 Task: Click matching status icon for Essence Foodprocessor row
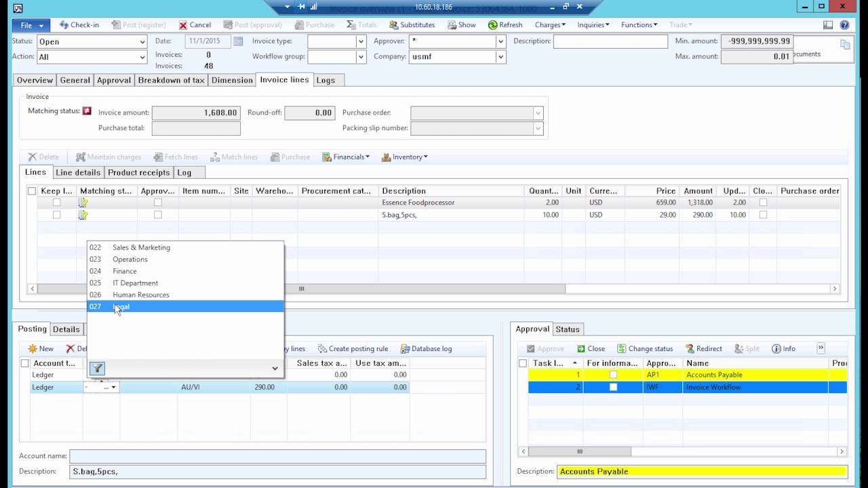click(83, 203)
